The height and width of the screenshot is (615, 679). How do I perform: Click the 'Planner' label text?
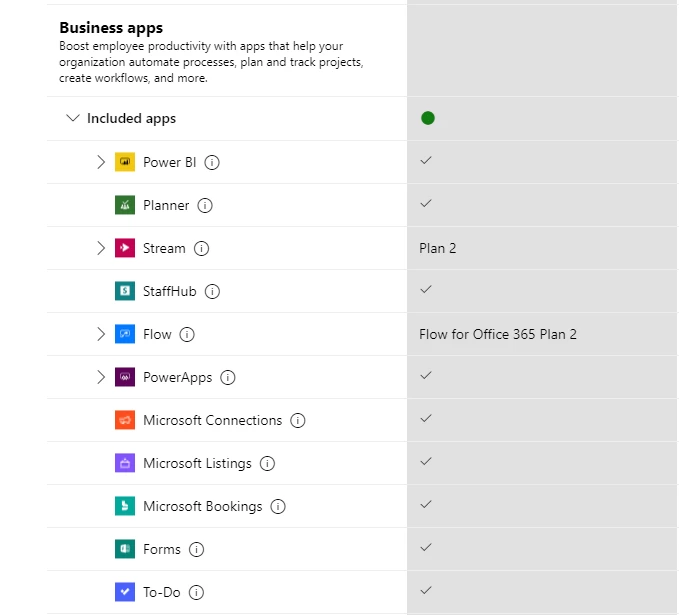coord(166,205)
